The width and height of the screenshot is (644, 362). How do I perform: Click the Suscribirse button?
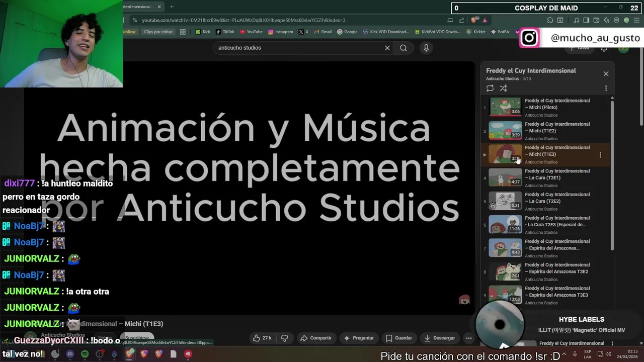point(137,338)
